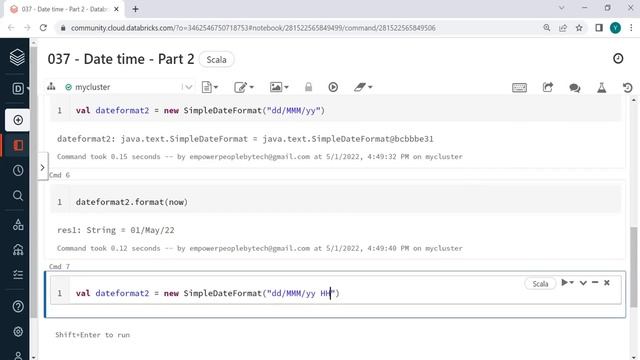Open the Help question mark icon
640x360 pixels.
click(x=18, y=307)
